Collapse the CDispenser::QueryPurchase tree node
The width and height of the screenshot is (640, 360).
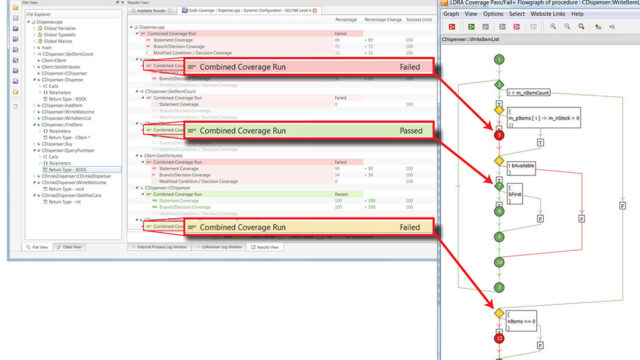click(34, 151)
